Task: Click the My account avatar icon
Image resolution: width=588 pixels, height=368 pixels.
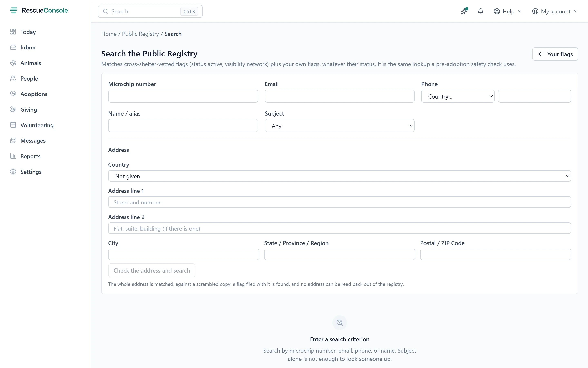Action: (x=535, y=11)
